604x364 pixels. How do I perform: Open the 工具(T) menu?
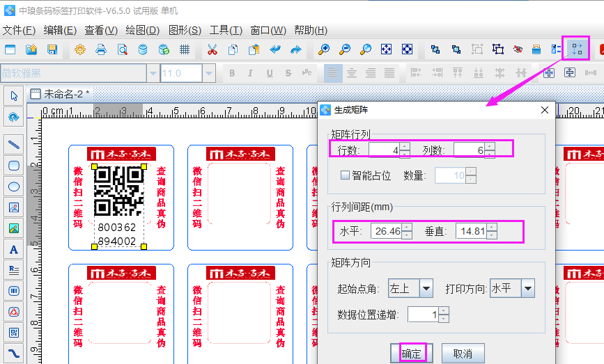click(226, 30)
